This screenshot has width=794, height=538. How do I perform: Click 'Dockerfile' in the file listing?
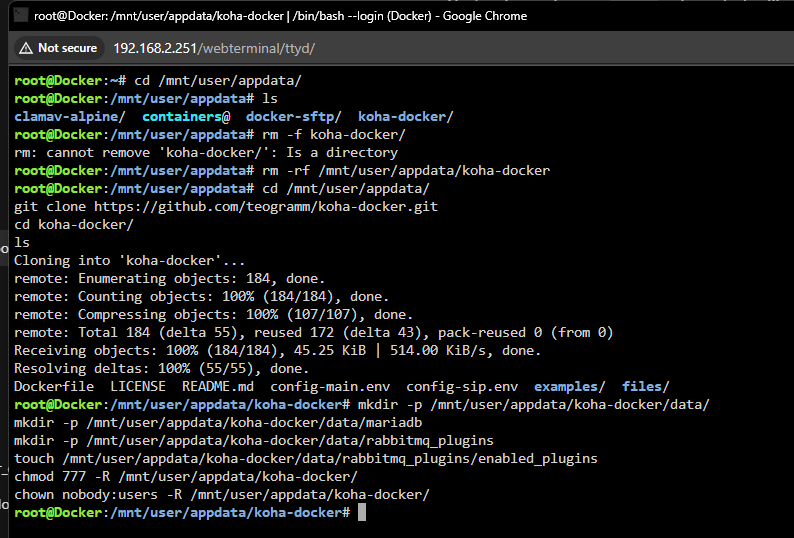(x=54, y=387)
